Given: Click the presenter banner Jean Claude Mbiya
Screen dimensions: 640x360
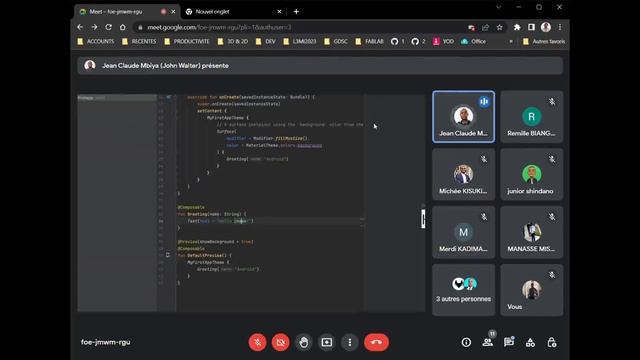Looking at the screenshot, I should click(320, 66).
